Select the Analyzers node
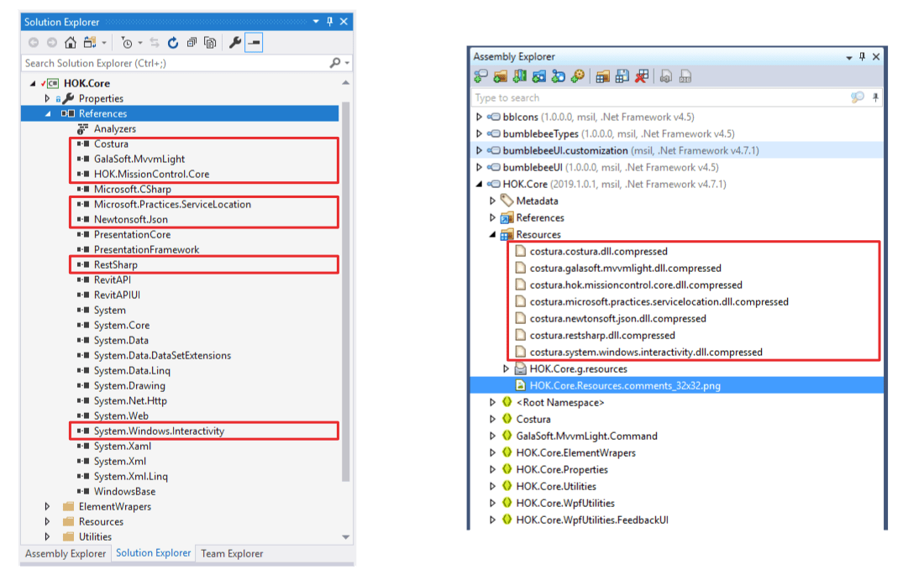 115,128
